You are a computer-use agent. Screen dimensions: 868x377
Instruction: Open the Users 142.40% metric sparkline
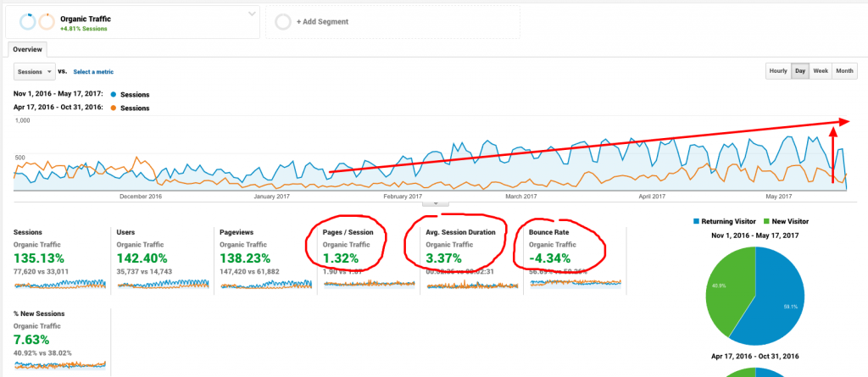[163, 284]
